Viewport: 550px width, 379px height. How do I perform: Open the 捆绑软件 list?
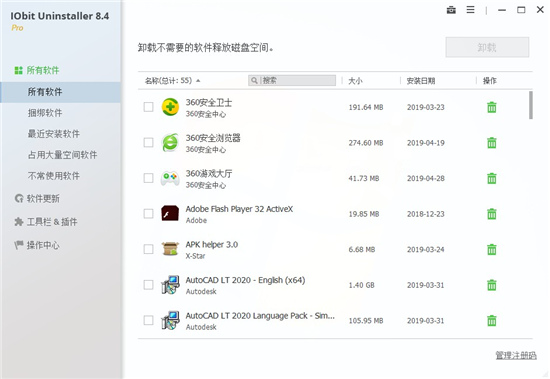45,113
